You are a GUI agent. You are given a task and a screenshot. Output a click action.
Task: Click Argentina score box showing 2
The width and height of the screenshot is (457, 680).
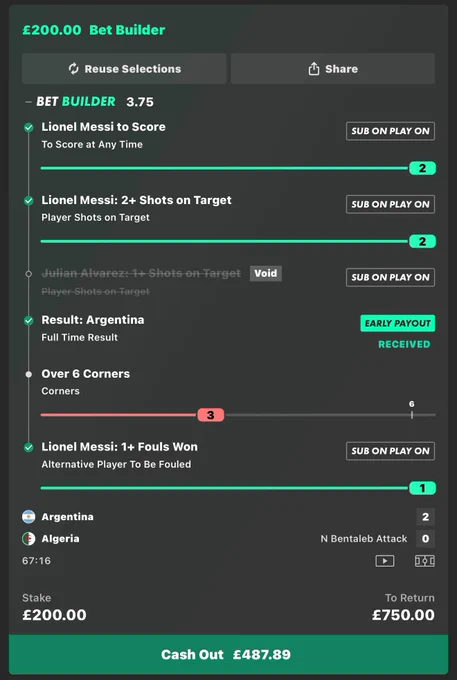[425, 517]
